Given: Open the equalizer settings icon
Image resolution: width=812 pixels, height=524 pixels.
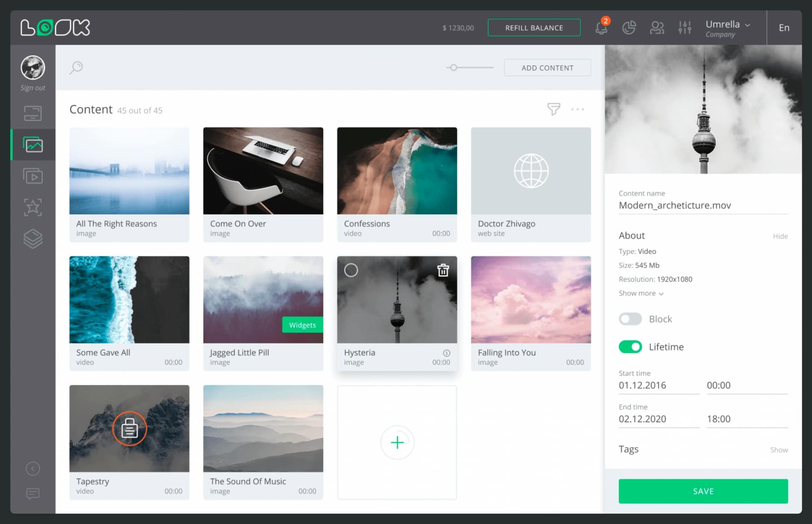Looking at the screenshot, I should [x=685, y=28].
